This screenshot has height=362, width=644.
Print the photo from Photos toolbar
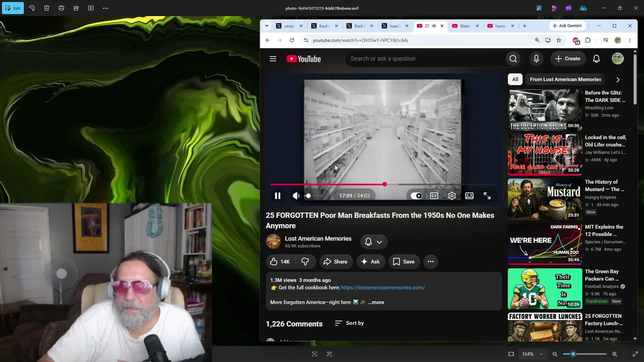coord(61,8)
